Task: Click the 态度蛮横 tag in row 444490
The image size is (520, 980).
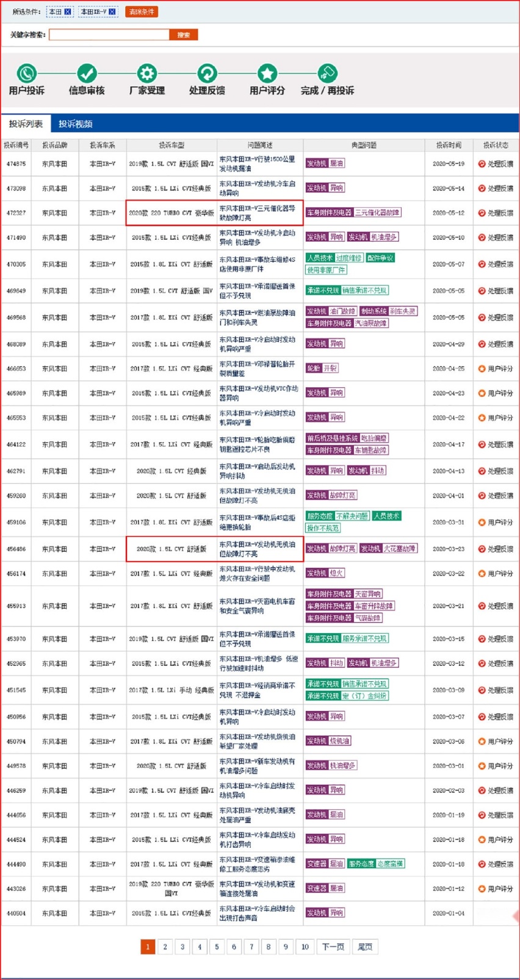Action: [x=390, y=864]
